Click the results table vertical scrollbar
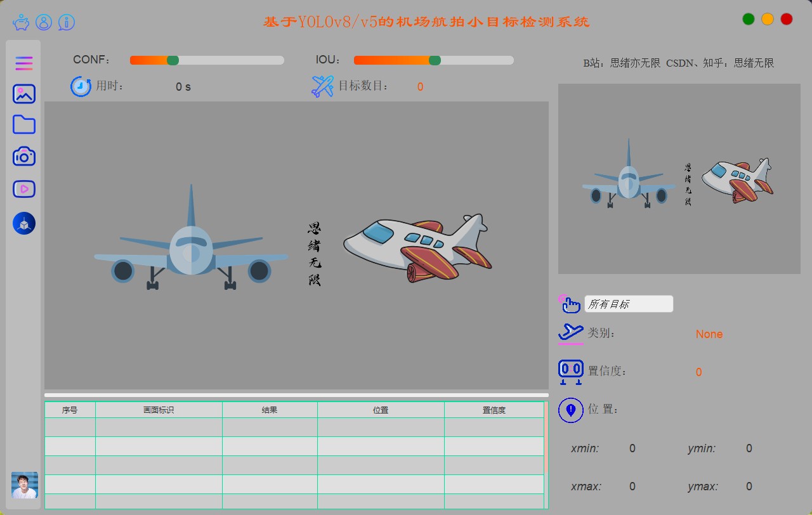The image size is (812, 515). click(x=546, y=455)
